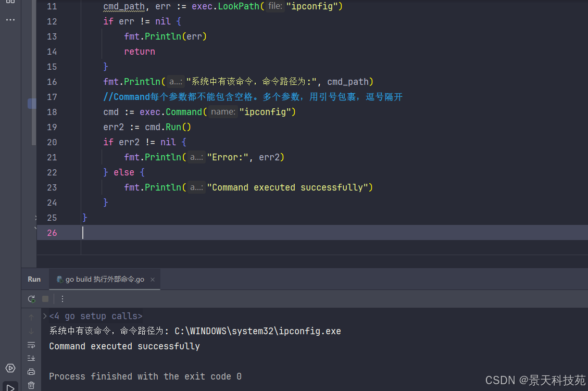Screen dimensions: 588x391
Task: Click the file: parameter hint on LookPath
Action: 275,6
